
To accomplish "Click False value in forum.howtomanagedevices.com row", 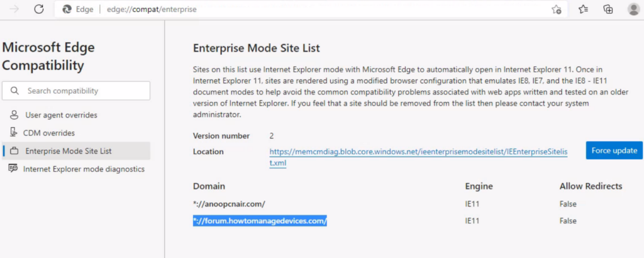I will tap(568, 221).
